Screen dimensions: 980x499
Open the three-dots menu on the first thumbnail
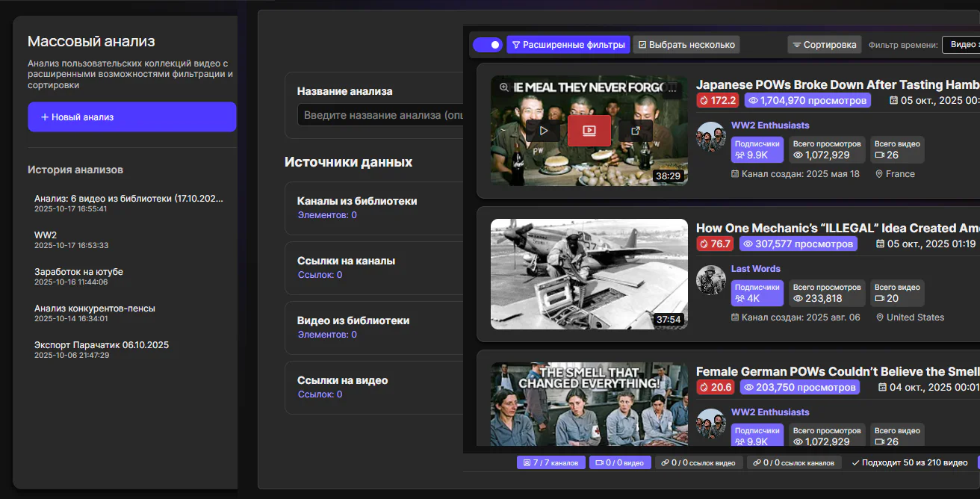[672, 91]
